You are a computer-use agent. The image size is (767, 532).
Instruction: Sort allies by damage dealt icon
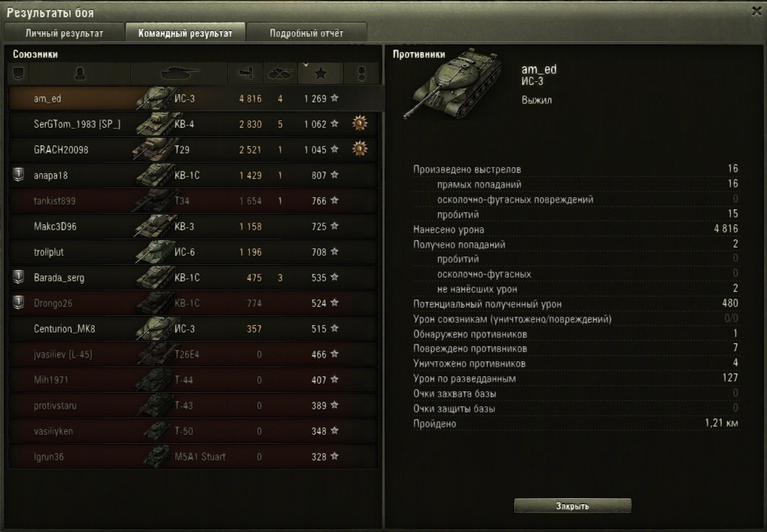click(x=245, y=74)
